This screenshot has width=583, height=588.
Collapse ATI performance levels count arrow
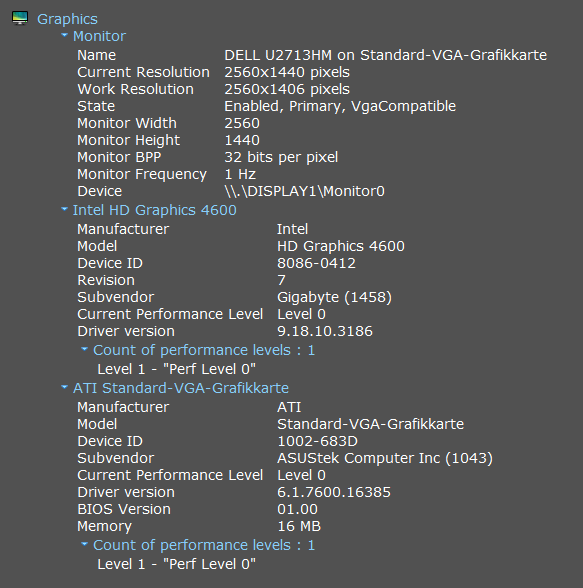pyautogui.click(x=84, y=544)
